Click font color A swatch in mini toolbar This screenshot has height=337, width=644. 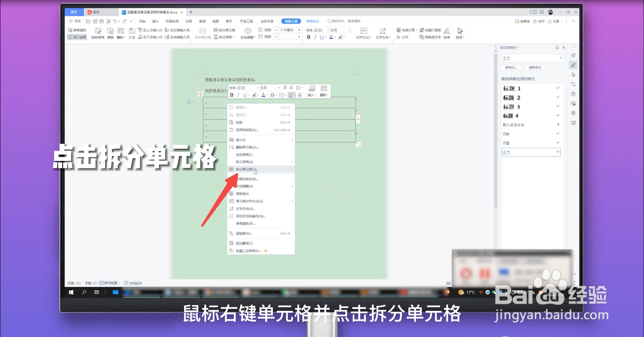click(x=263, y=95)
